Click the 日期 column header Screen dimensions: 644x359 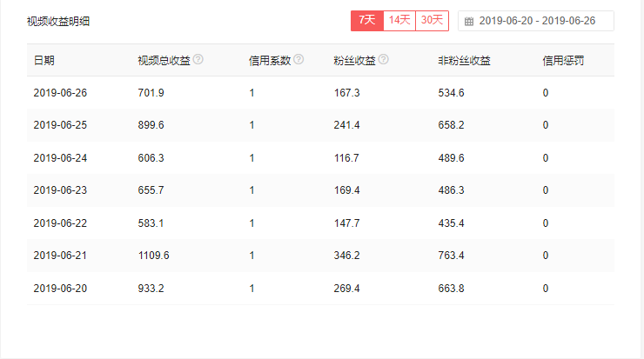pos(44,61)
